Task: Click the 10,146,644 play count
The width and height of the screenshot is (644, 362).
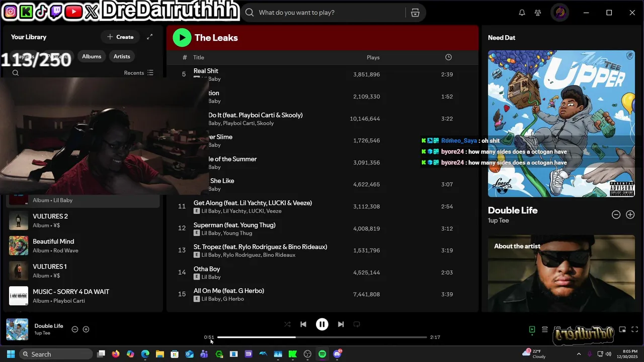Action: (x=365, y=119)
